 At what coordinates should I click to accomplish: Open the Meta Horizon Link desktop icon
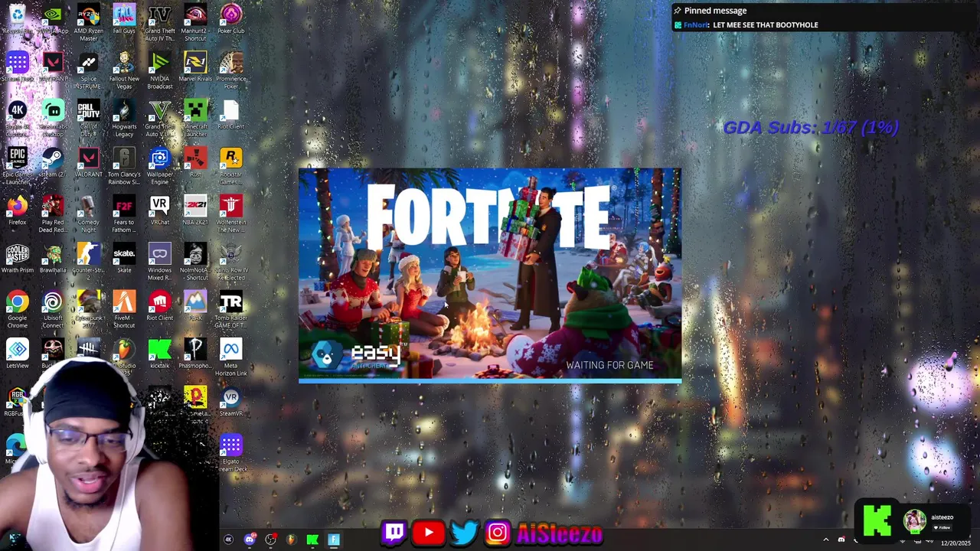[x=230, y=357]
